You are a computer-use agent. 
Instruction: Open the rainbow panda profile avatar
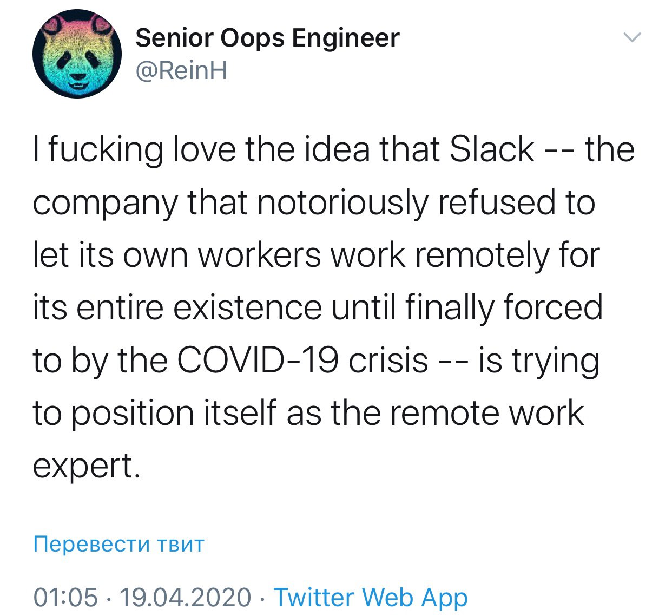point(77,54)
